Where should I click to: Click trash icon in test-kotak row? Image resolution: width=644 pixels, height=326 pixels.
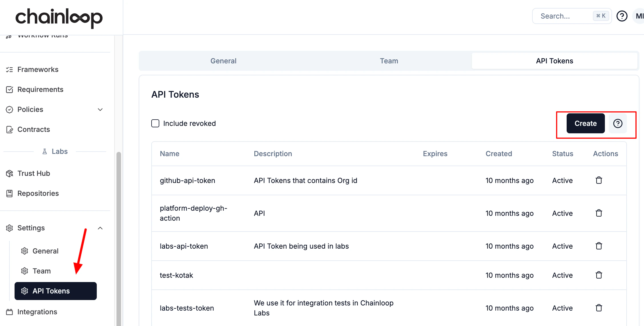[x=599, y=275]
